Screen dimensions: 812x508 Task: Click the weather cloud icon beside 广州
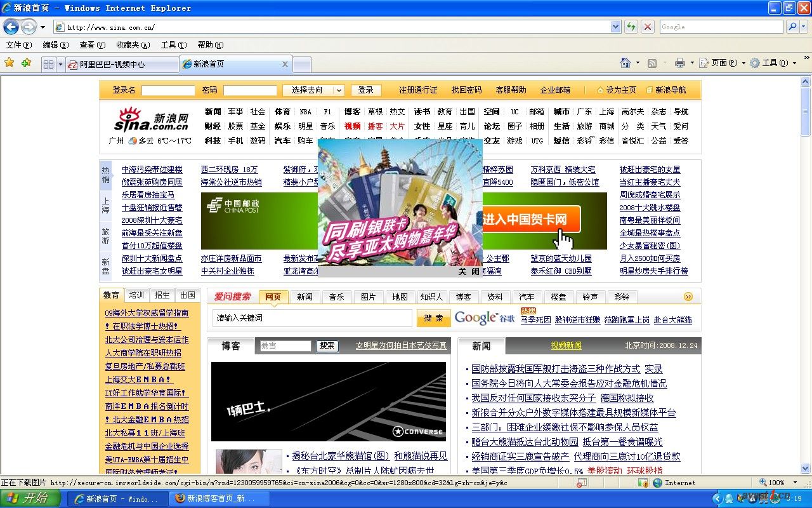tap(133, 141)
